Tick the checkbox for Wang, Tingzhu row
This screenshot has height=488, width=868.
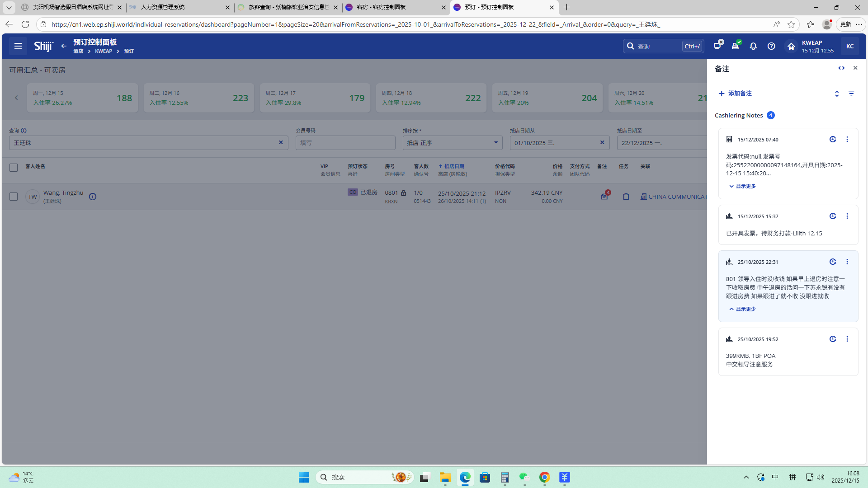(14, 197)
